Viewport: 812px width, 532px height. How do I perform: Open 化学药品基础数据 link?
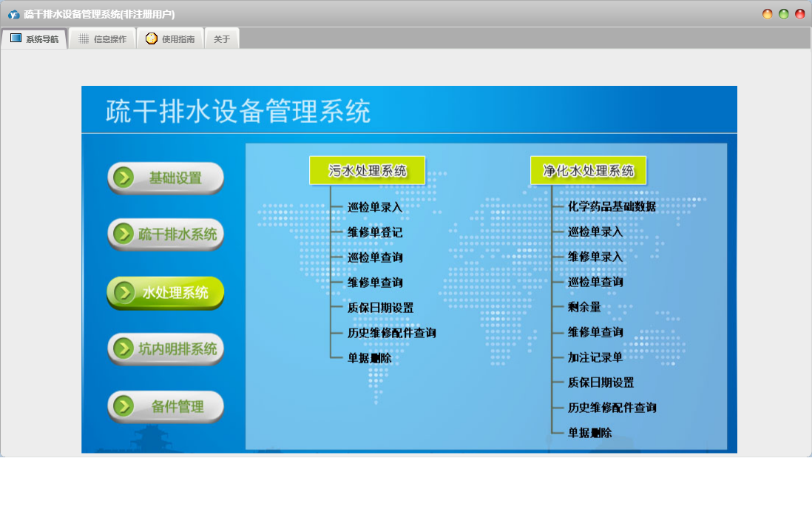point(612,206)
